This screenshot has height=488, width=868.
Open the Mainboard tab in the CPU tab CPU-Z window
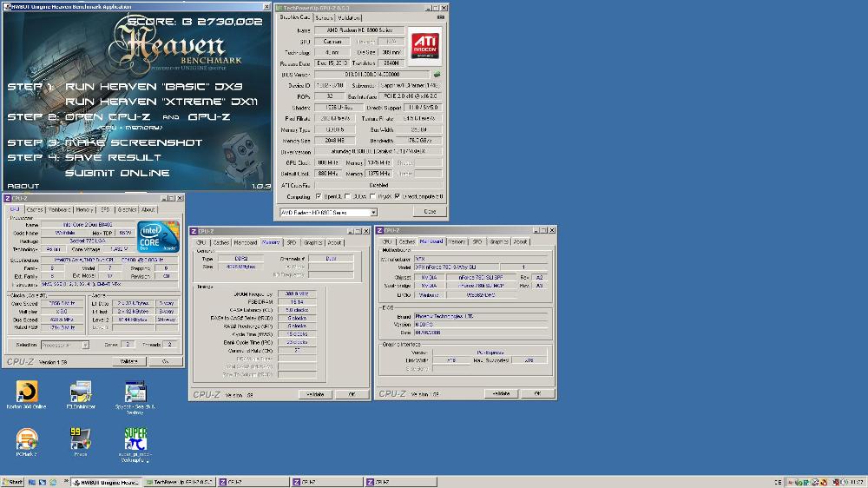point(59,210)
